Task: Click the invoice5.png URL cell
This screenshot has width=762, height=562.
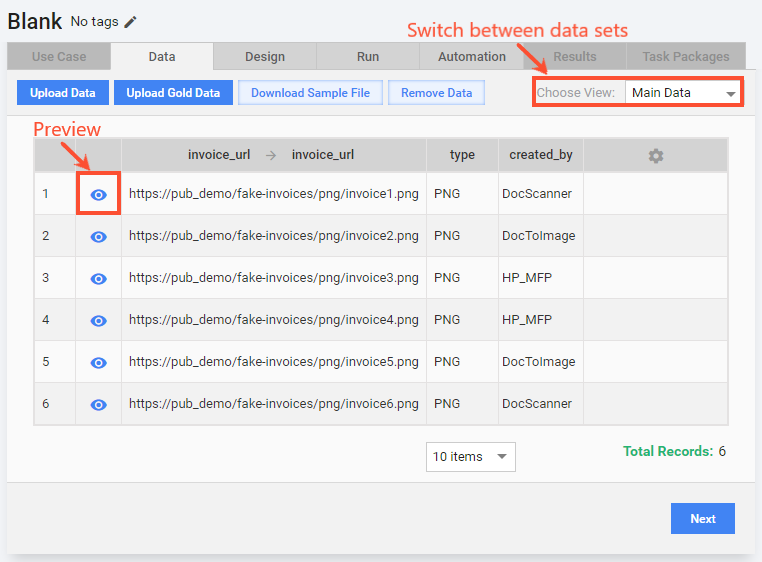Action: pos(274,362)
